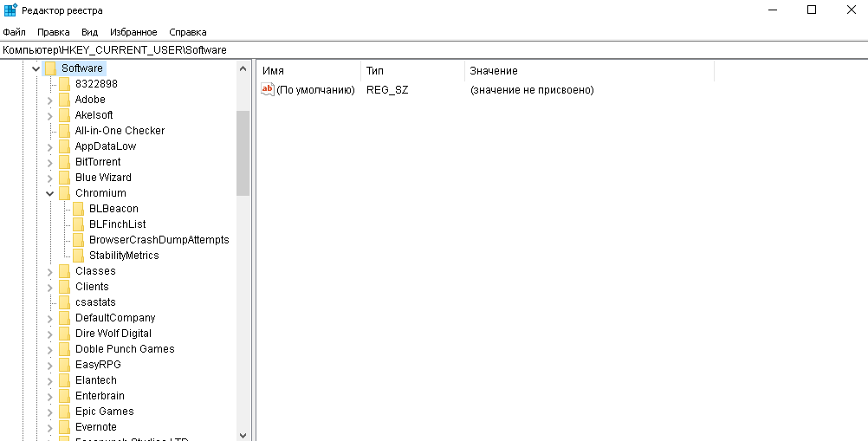
Task: Click the folder icon next to Chromium
Action: click(x=65, y=193)
